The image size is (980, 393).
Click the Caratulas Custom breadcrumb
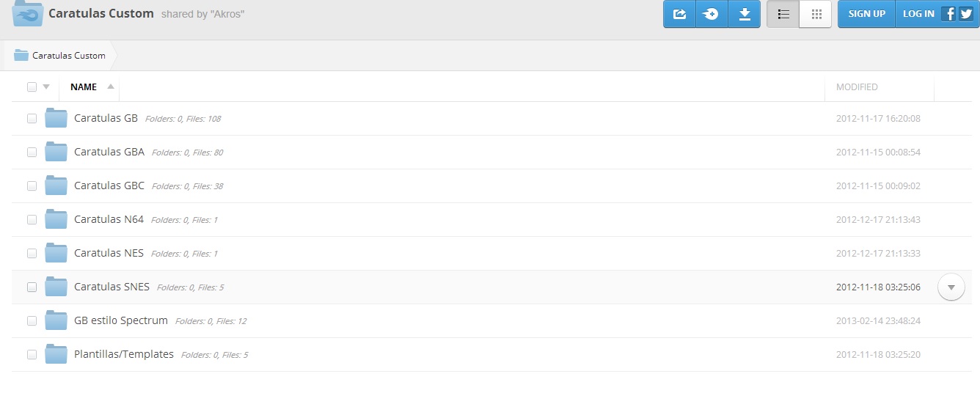click(68, 56)
